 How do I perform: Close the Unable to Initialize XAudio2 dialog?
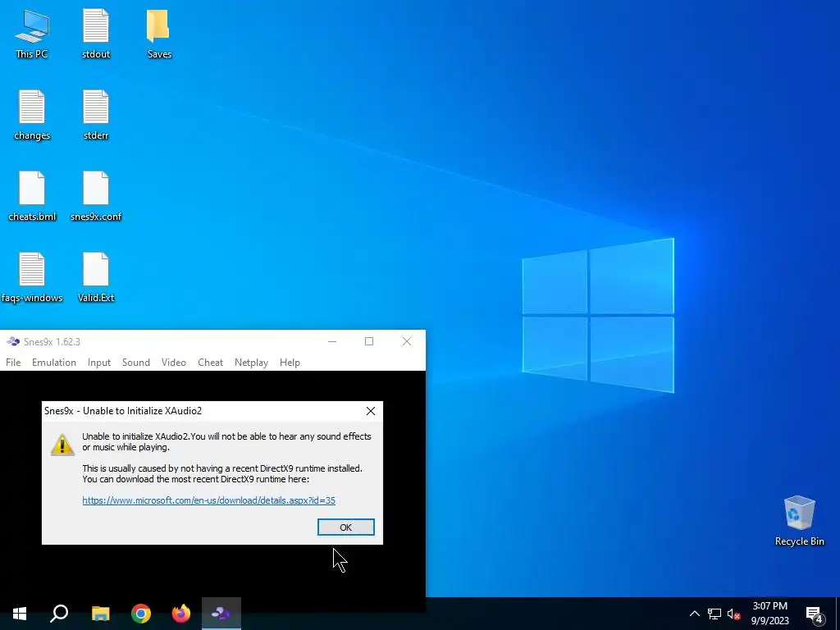coord(371,411)
